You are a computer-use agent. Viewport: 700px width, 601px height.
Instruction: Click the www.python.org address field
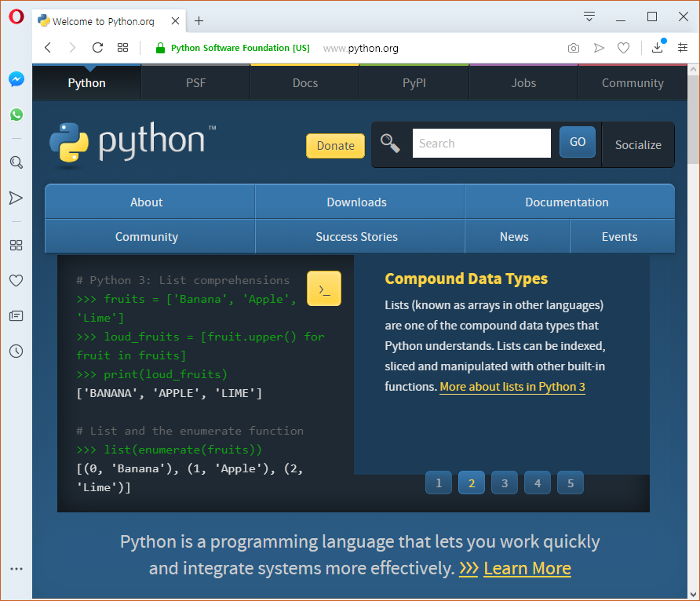pos(361,48)
